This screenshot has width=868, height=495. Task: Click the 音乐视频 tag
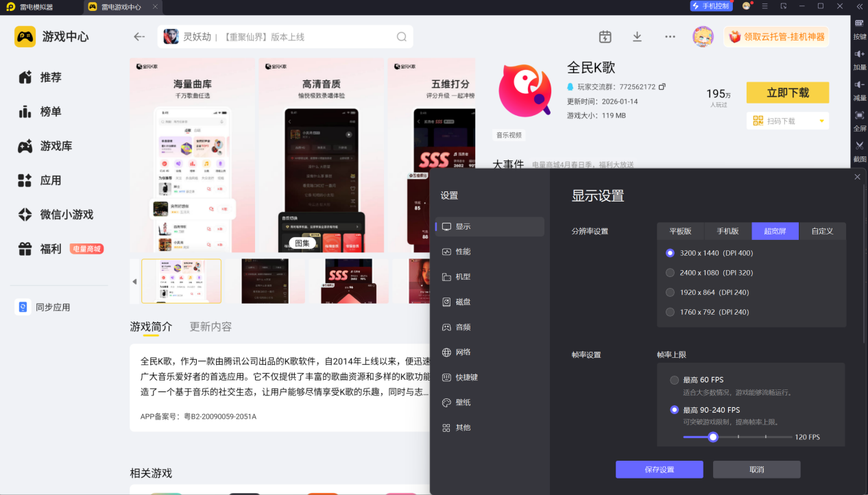click(x=509, y=135)
